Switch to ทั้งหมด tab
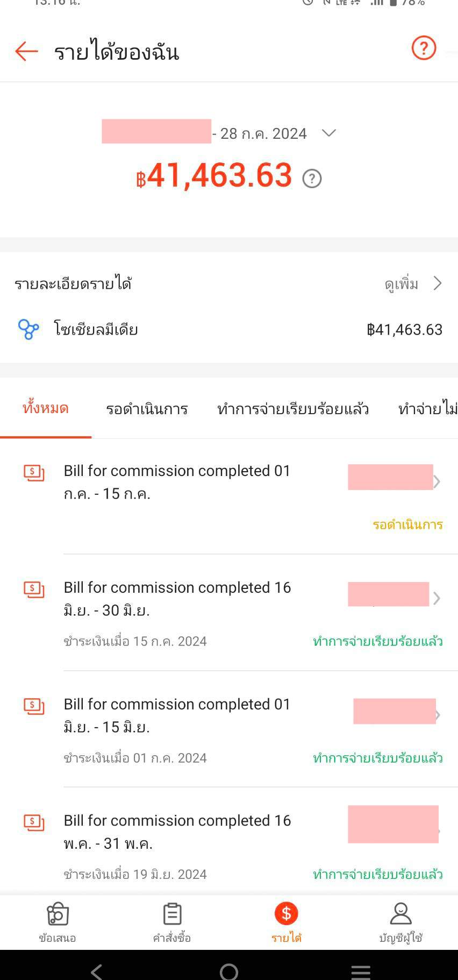 (x=46, y=409)
